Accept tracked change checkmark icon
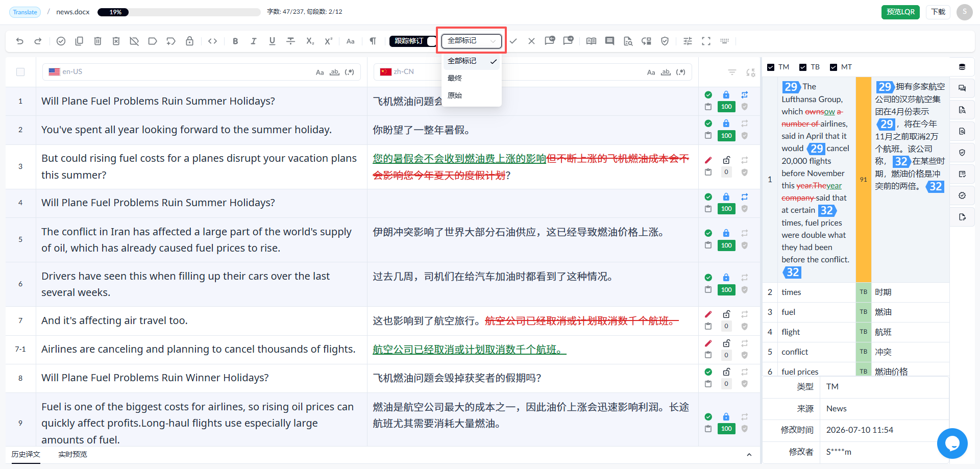This screenshot has height=469, width=980. pyautogui.click(x=513, y=41)
